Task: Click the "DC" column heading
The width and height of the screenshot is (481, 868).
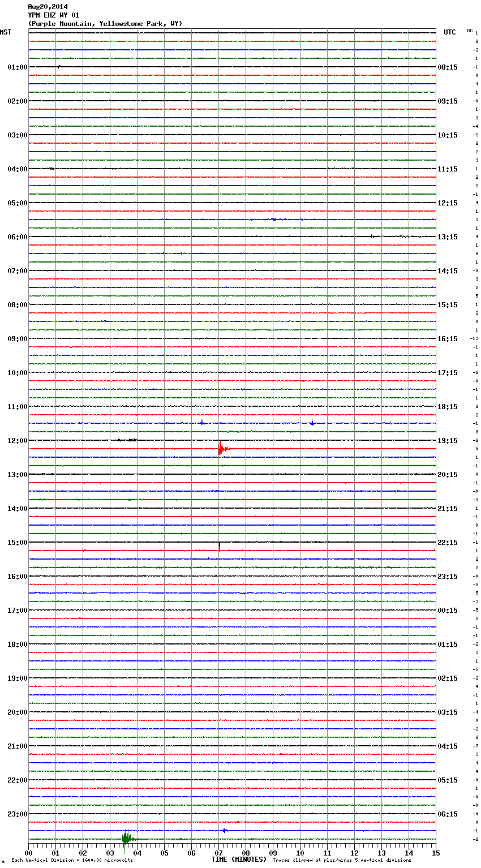Action: click(470, 31)
